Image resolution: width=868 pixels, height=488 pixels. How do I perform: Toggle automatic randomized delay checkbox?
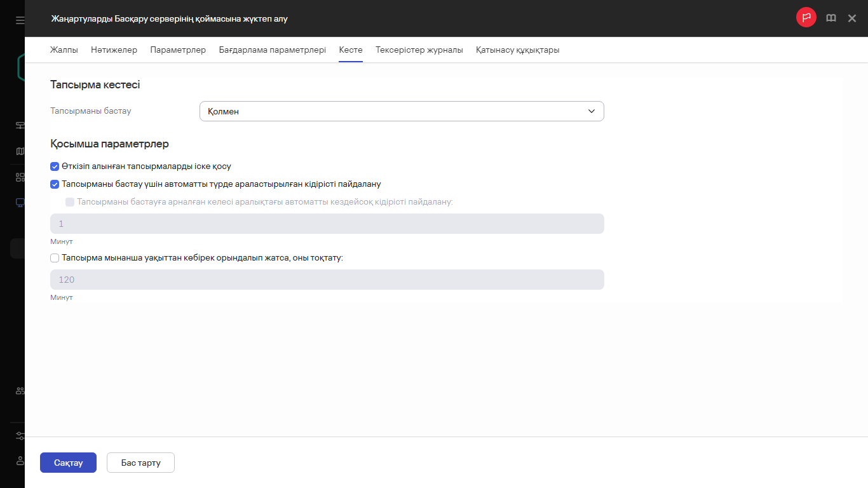55,184
